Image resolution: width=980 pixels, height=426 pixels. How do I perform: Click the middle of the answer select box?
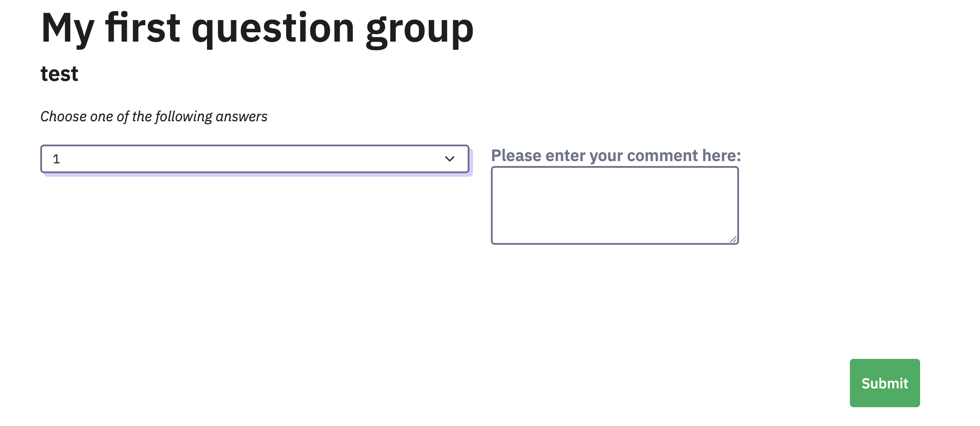pyautogui.click(x=254, y=159)
